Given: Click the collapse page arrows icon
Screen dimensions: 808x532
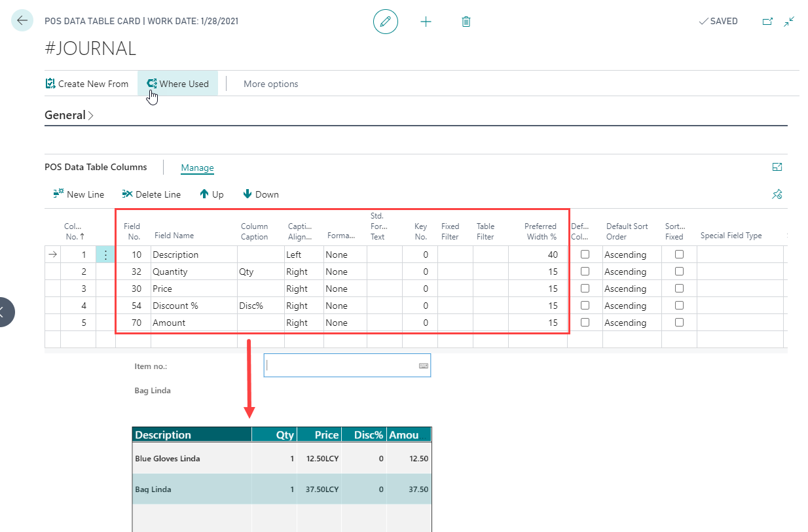Looking at the screenshot, I should pyautogui.click(x=789, y=22).
